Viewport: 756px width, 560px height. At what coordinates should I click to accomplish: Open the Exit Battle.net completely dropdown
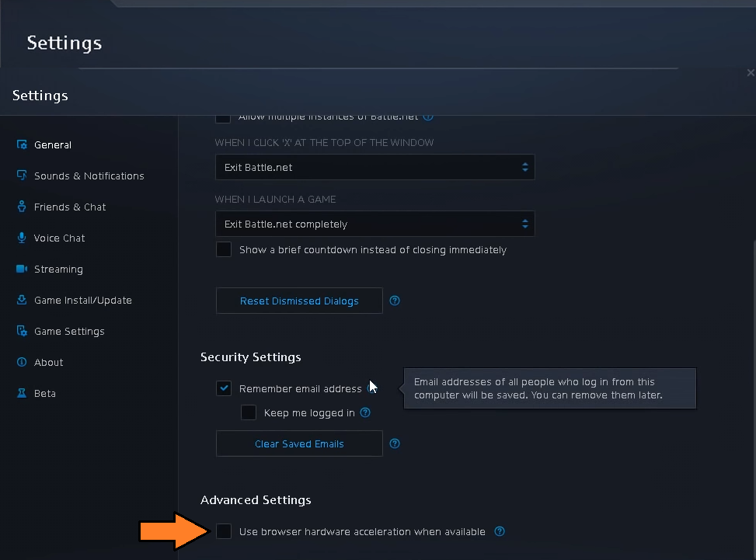click(x=375, y=224)
